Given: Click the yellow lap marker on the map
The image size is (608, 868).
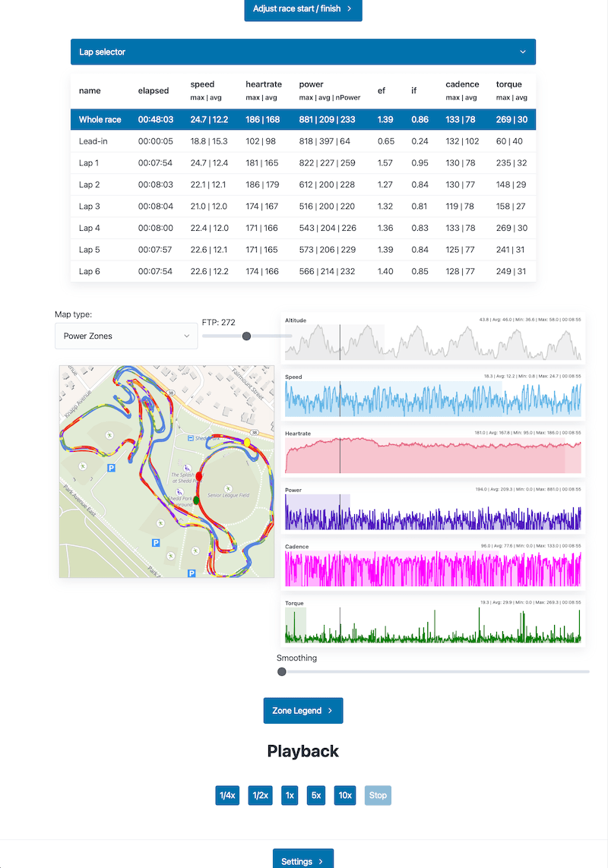Looking at the screenshot, I should click(x=247, y=442).
